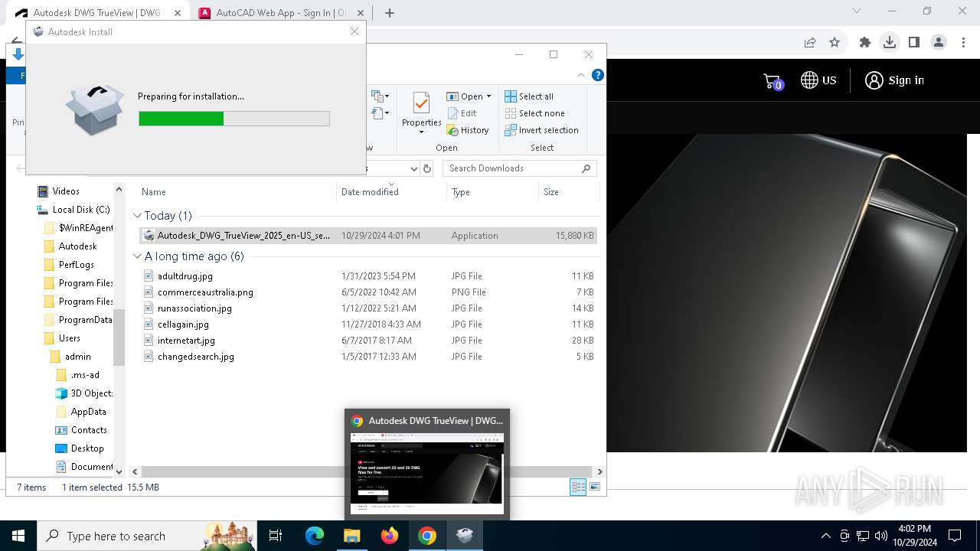Switch to large icons view
Image resolution: width=980 pixels, height=551 pixels.
[x=595, y=487]
